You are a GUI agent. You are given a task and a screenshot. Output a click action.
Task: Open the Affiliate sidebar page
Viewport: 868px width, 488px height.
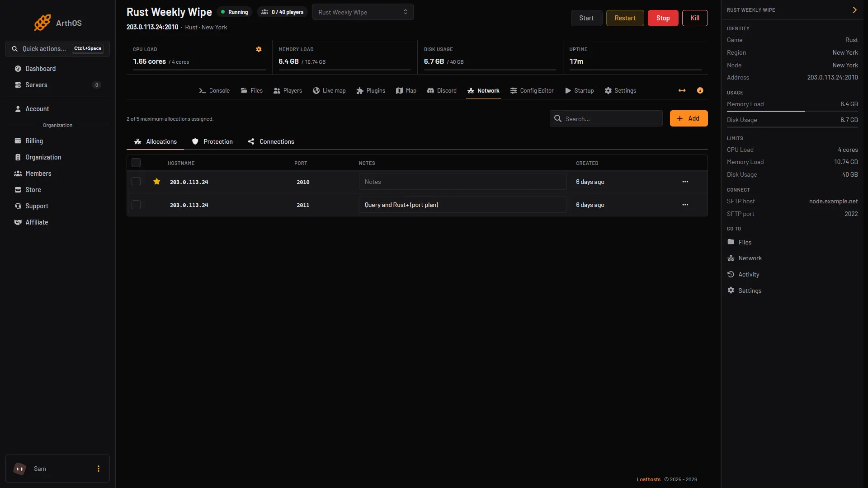57,222
